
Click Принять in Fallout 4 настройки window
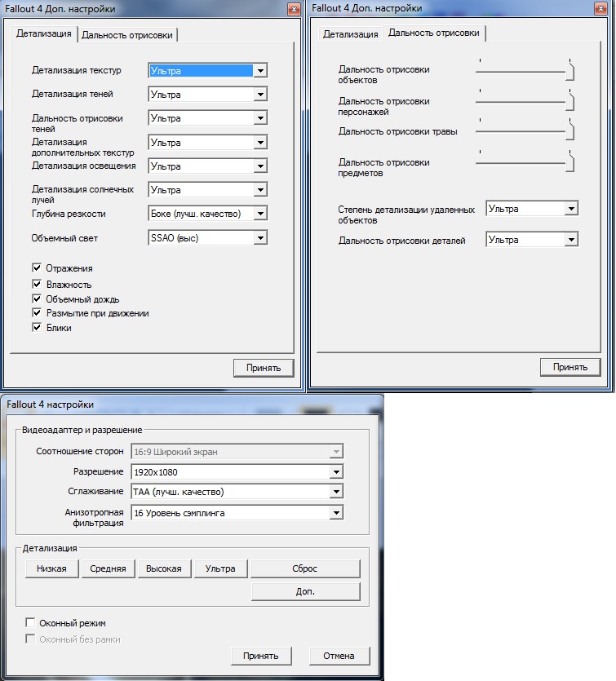(x=260, y=656)
